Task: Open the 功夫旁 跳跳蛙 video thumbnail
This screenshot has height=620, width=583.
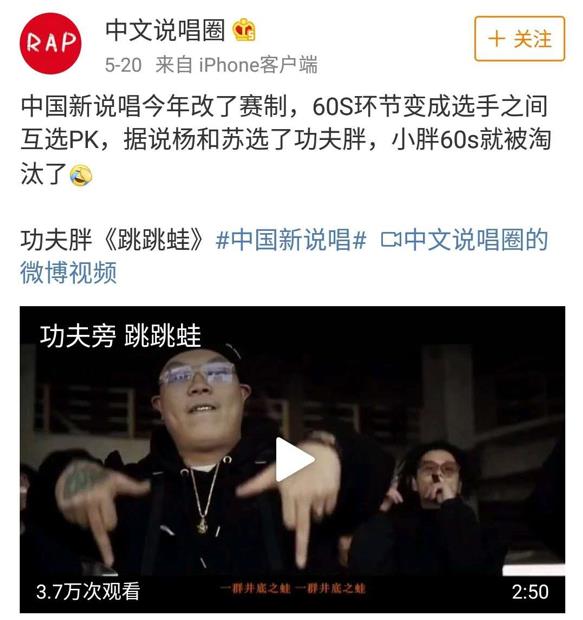Action: [x=292, y=459]
